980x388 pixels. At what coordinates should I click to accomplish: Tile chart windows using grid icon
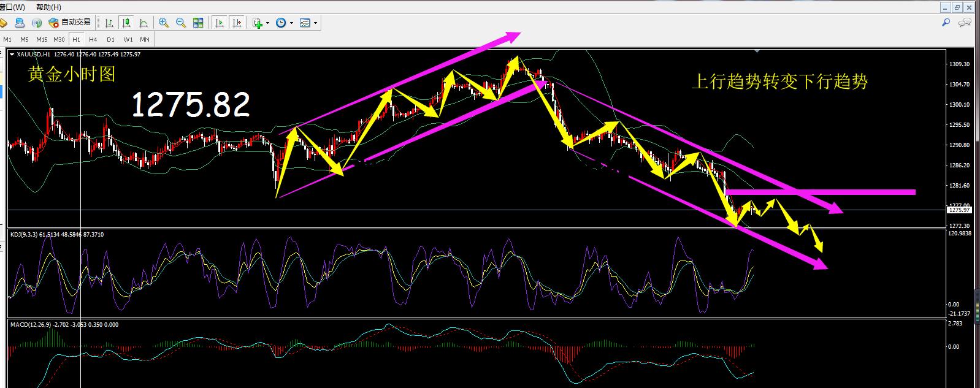[198, 23]
